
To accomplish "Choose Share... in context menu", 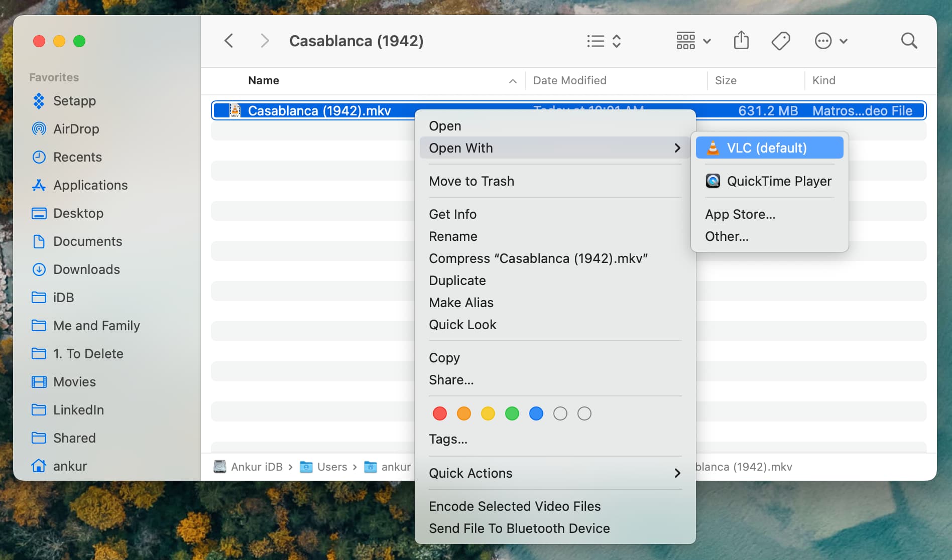I will point(555,380).
